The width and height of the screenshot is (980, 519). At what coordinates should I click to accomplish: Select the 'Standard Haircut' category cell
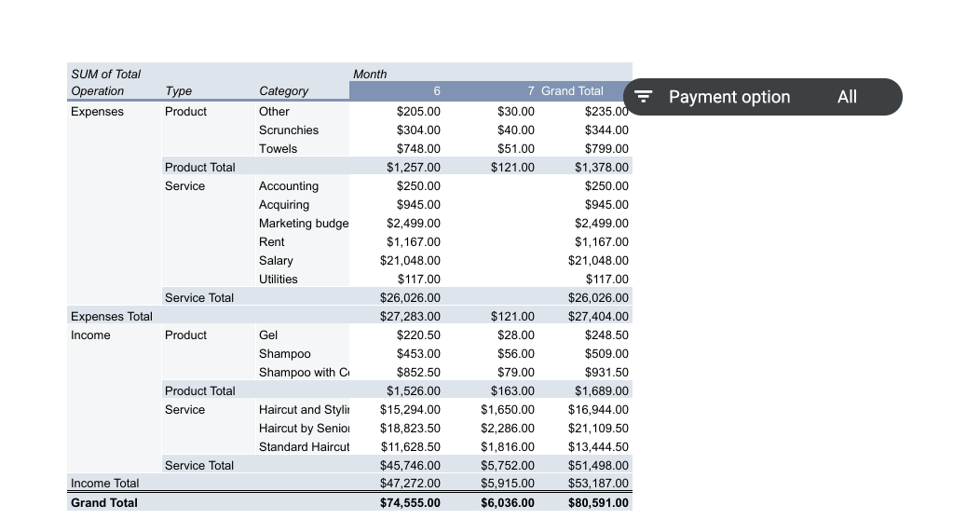pos(304,447)
